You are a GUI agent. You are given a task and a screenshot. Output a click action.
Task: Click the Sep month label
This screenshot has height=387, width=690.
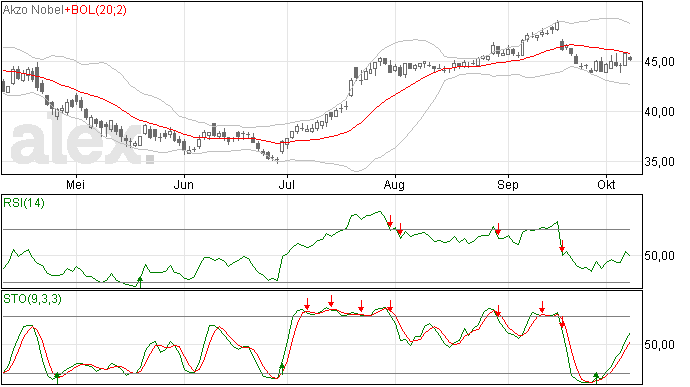[x=507, y=184]
